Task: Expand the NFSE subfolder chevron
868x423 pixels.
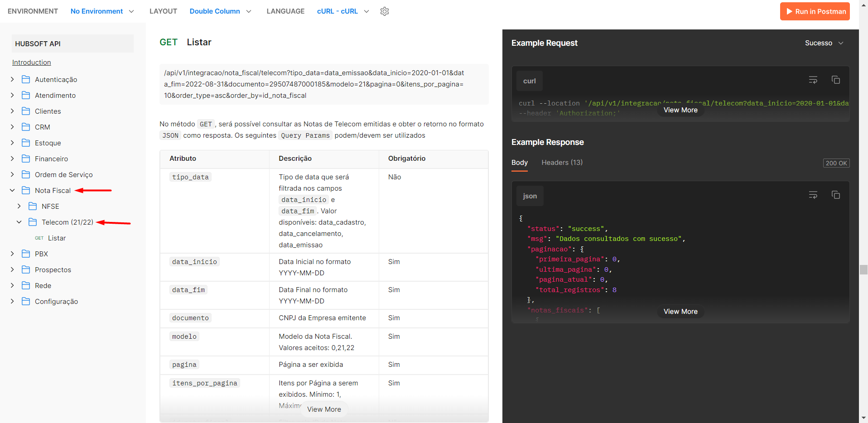Action: click(19, 206)
